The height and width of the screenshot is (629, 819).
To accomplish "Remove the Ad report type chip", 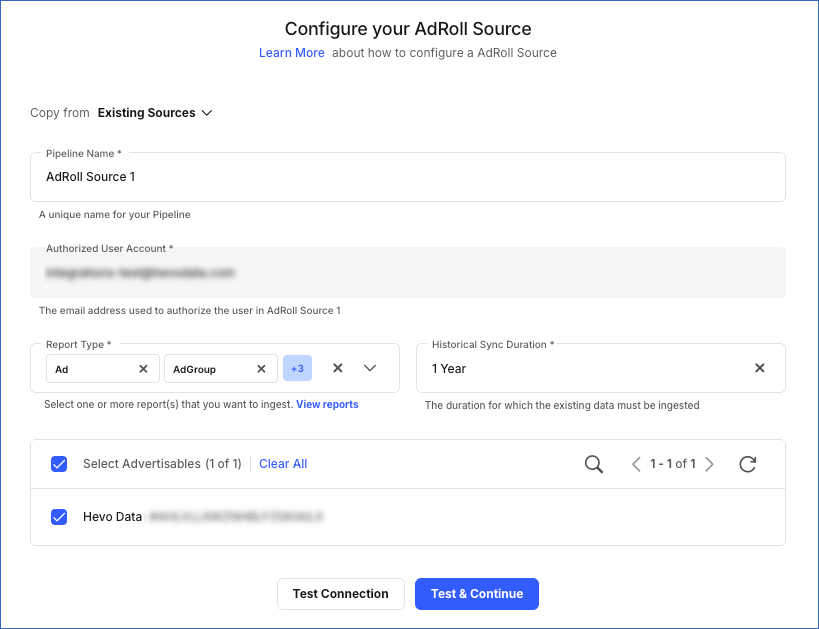I will [143, 368].
